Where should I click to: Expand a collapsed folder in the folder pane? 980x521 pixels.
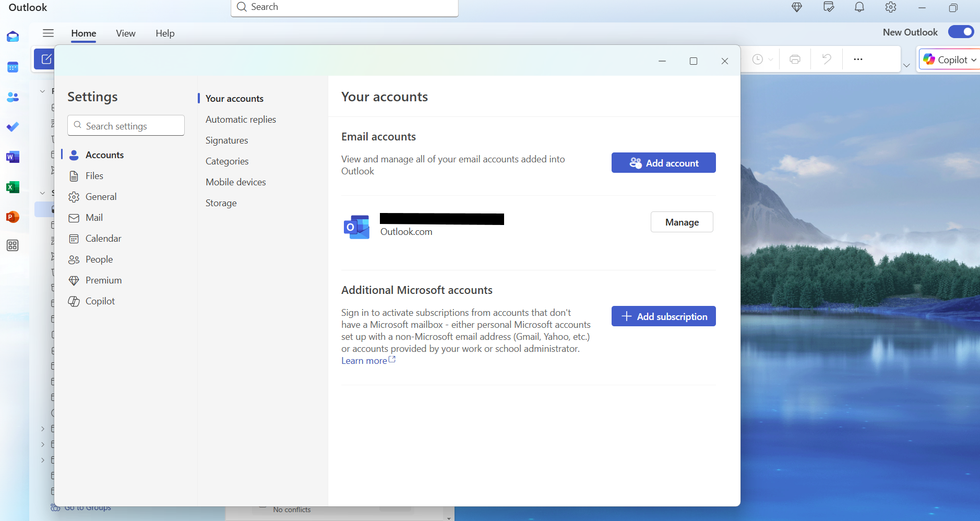(x=42, y=428)
